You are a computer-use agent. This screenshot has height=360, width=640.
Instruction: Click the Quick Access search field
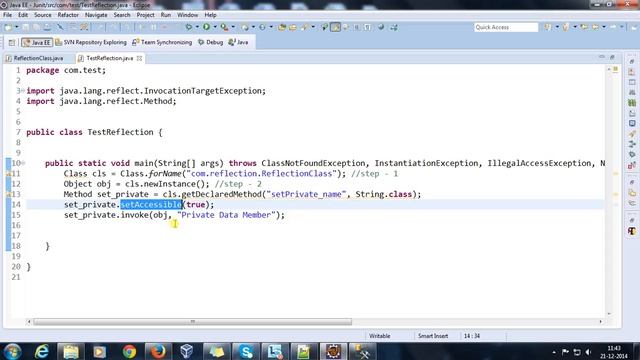pos(506,27)
